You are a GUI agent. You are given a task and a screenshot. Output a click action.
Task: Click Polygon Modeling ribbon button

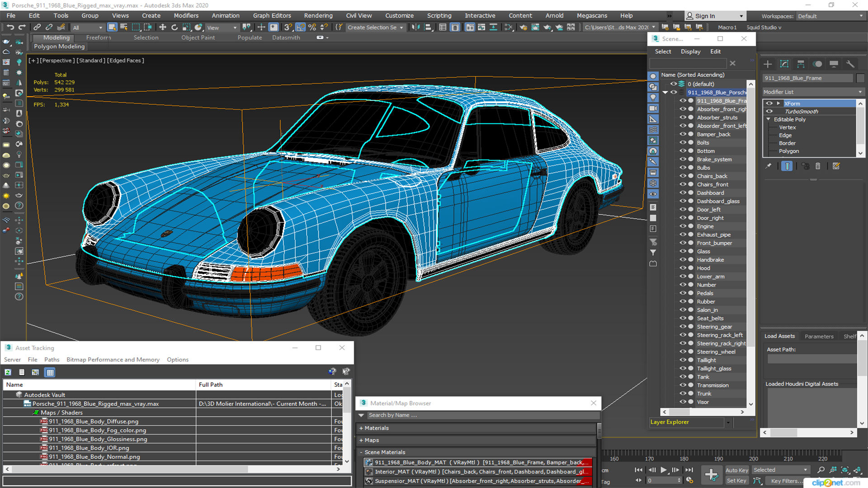click(59, 46)
